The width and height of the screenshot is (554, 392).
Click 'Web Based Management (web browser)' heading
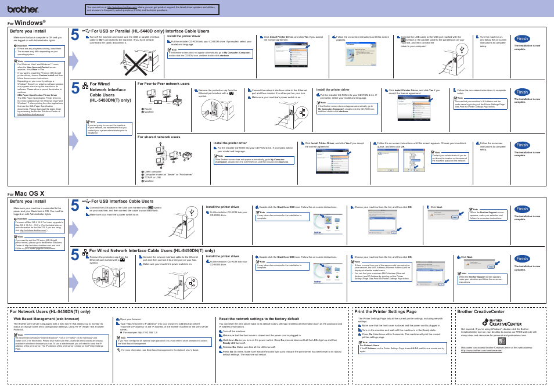pyautogui.click(x=46, y=319)
